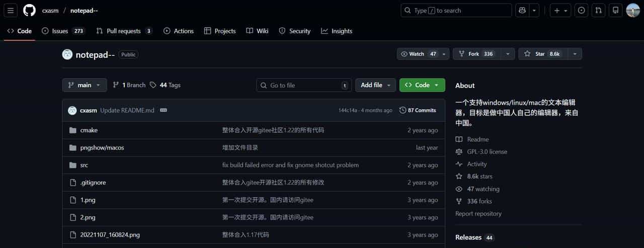The image size is (644, 248).
Task: Expand the commit message ellipsis
Action: click(x=164, y=110)
